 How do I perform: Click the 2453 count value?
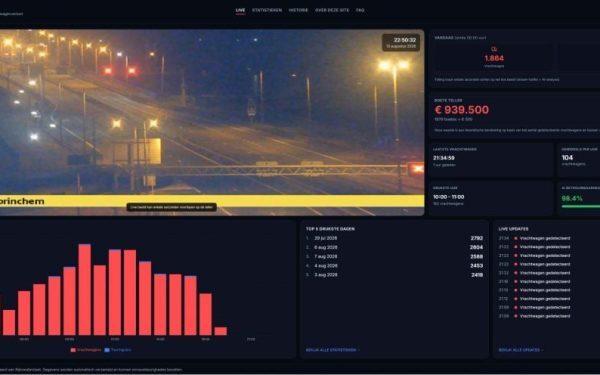tap(477, 266)
